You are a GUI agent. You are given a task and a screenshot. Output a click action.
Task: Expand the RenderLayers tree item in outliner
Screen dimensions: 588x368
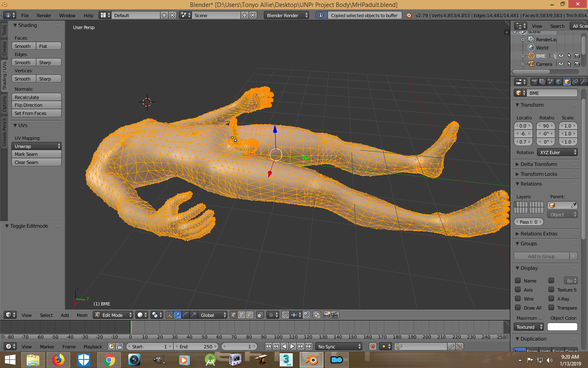click(x=523, y=40)
